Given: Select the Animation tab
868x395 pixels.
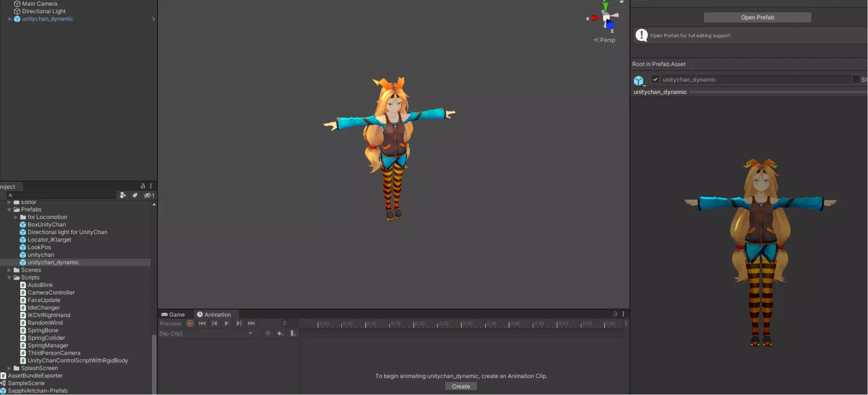Looking at the screenshot, I should (x=214, y=314).
